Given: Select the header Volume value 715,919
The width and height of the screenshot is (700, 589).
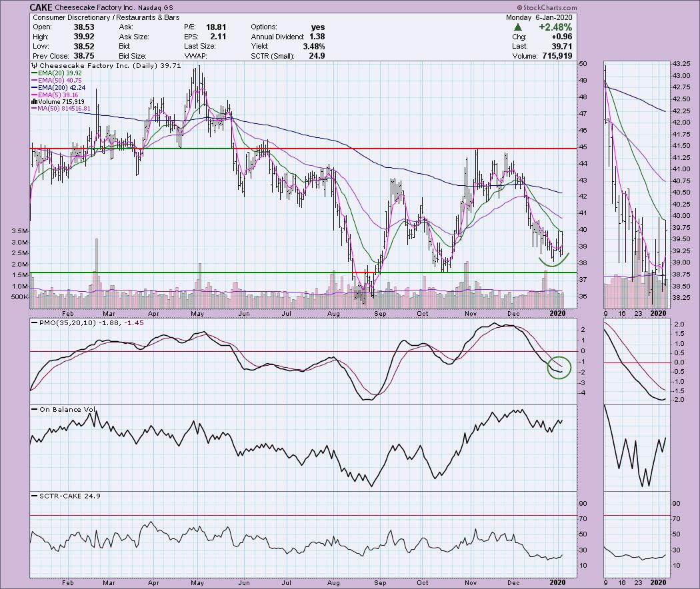Looking at the screenshot, I should pyautogui.click(x=556, y=56).
